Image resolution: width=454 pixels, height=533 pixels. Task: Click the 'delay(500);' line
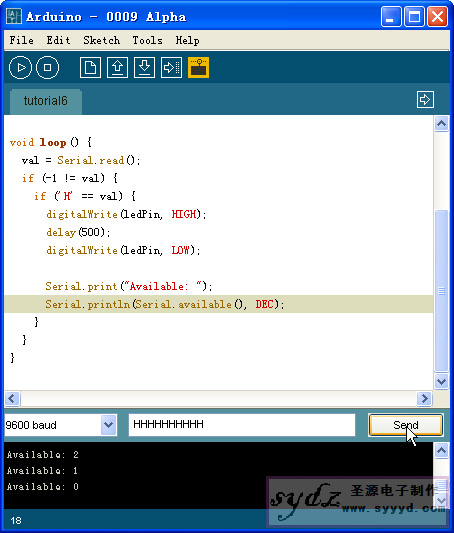pos(78,232)
